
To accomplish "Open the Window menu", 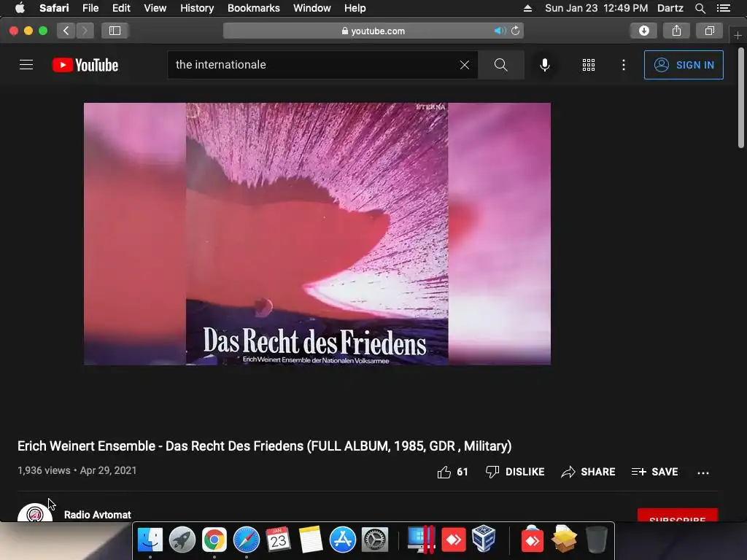I will pyautogui.click(x=311, y=8).
